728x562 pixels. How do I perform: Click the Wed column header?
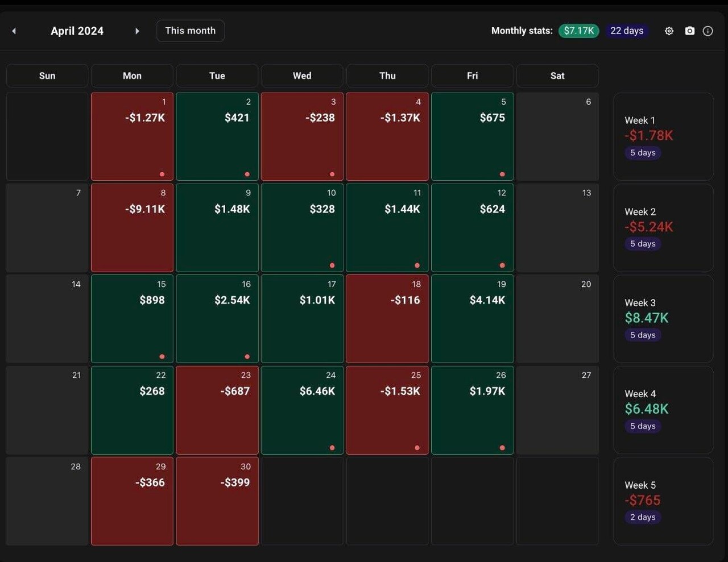point(302,76)
